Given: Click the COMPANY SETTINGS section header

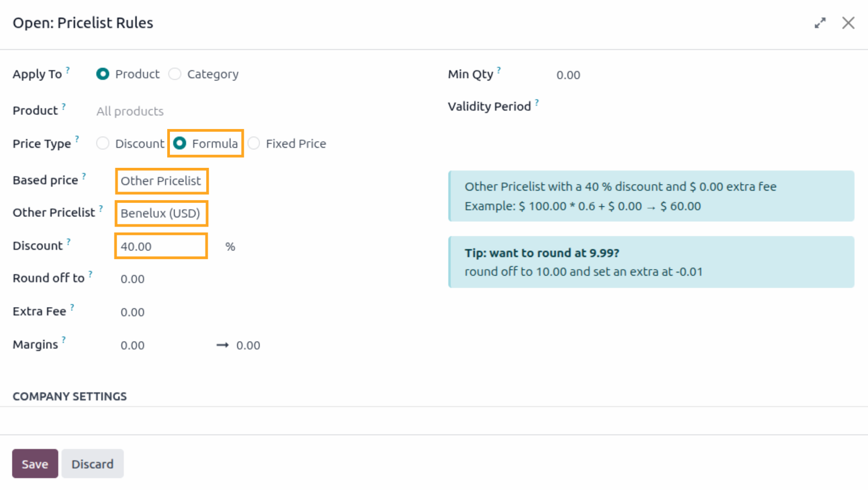Looking at the screenshot, I should (70, 396).
